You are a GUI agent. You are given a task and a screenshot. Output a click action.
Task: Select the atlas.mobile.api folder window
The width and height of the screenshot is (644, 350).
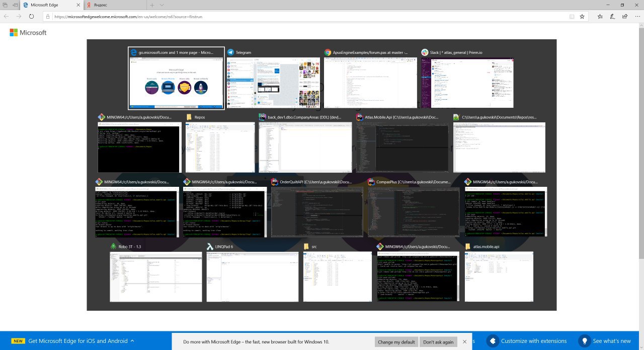(x=499, y=272)
